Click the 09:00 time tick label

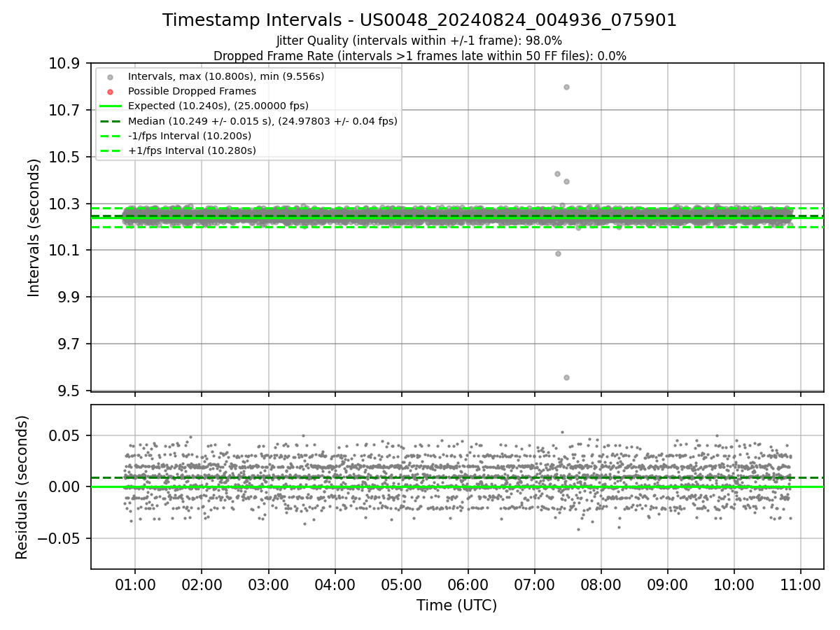(x=667, y=584)
